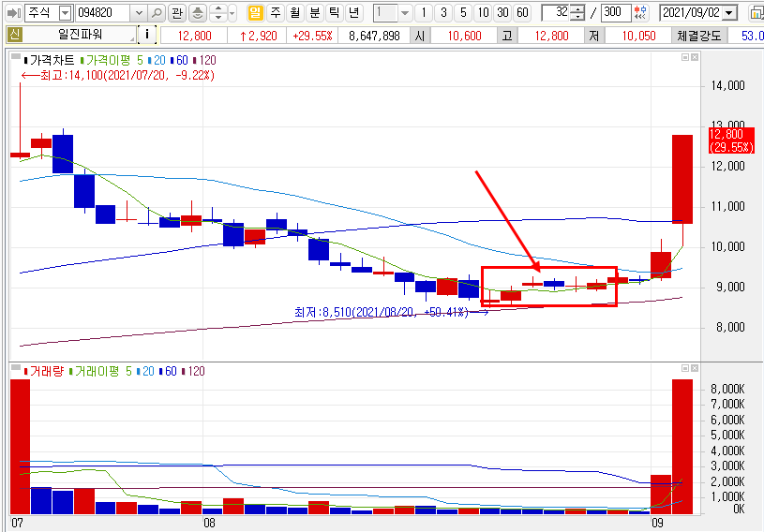Screen dimensions: 764x532
Task: Open the interval combo box showing 1
Action: point(392,13)
